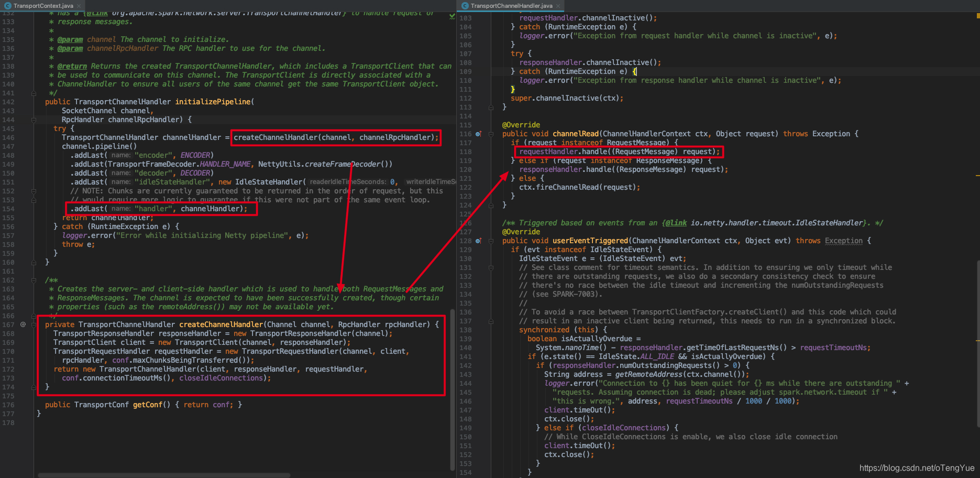
Task: Click the green inspection checkmark in the left editor
Action: click(452, 17)
